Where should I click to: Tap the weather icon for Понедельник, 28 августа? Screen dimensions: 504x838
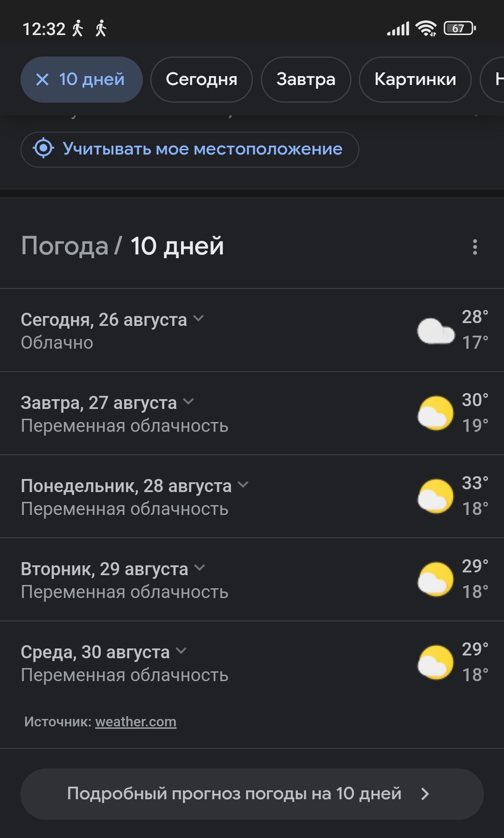[x=435, y=496]
